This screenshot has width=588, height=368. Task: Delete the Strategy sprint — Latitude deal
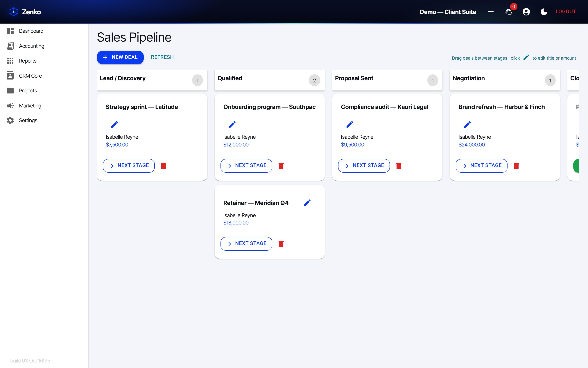pos(164,166)
